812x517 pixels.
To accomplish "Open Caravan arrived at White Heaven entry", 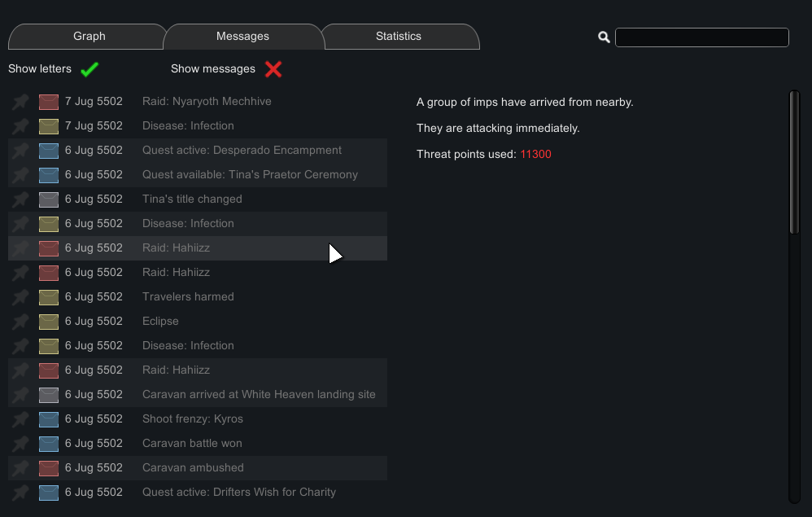I will [259, 395].
